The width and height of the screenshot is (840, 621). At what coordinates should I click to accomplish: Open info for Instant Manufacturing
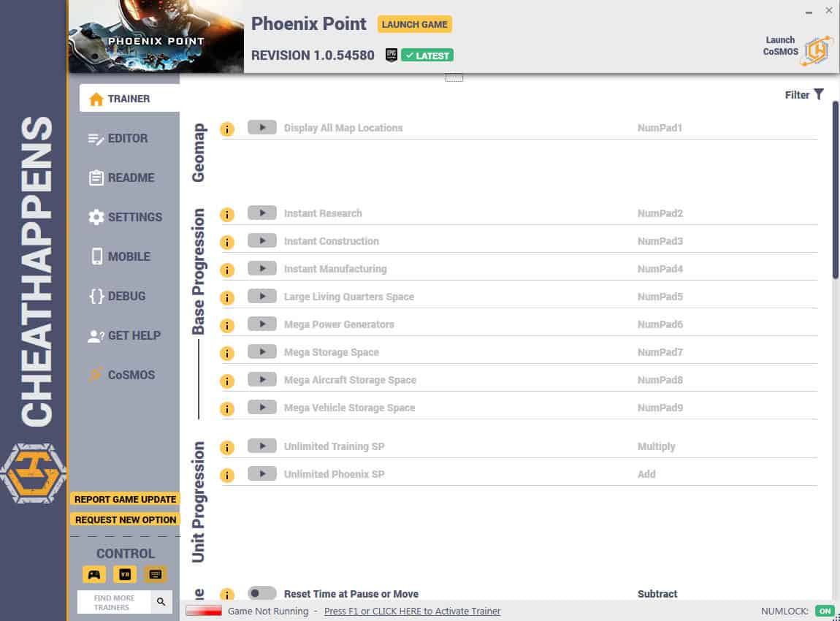pos(227,270)
